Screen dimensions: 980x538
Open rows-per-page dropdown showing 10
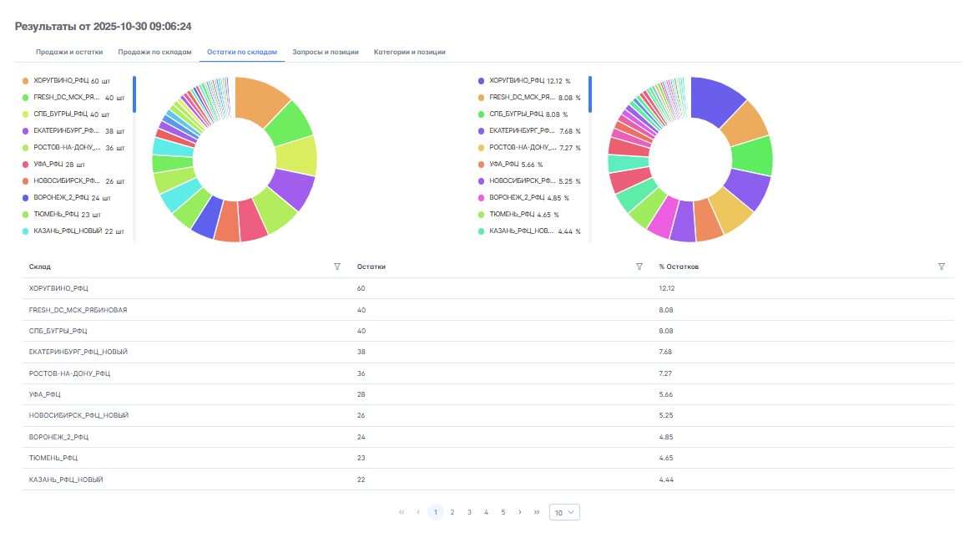click(564, 512)
